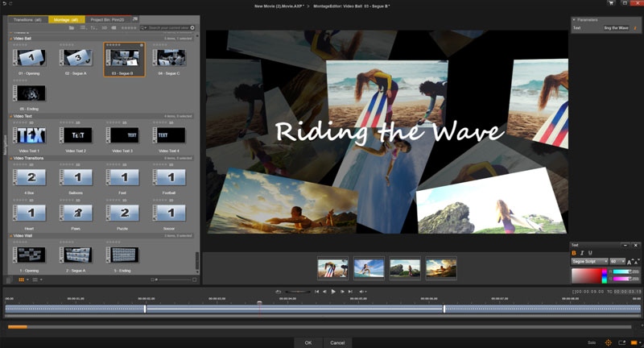Adjust the magenta color channel slider
644x348 pixels.
tap(621, 279)
